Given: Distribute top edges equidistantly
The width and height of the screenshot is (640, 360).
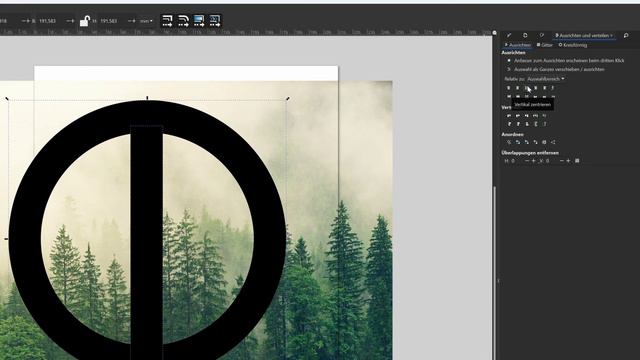Looking at the screenshot, I should [x=509, y=124].
